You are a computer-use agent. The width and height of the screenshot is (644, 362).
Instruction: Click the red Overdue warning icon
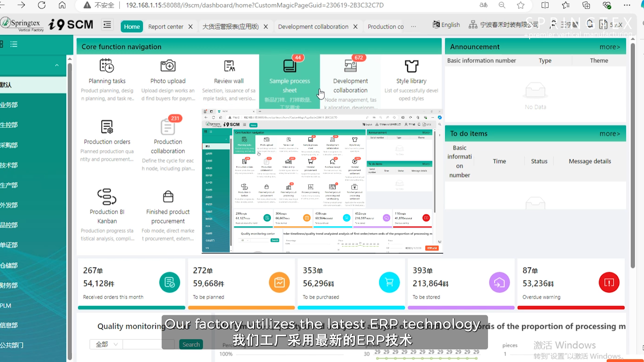(609, 282)
